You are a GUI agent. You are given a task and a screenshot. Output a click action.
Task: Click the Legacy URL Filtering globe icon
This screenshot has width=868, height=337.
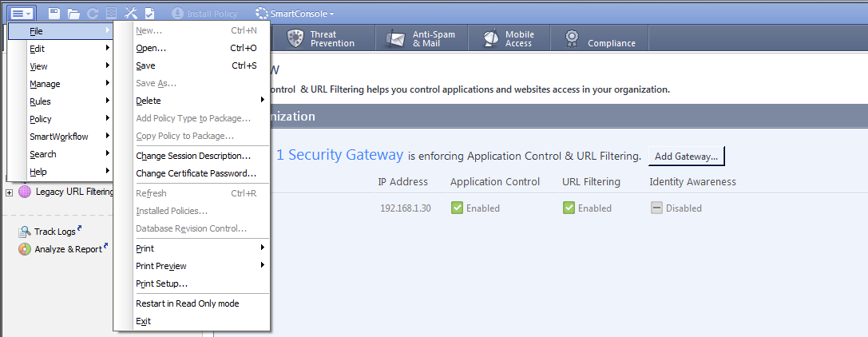pos(25,192)
